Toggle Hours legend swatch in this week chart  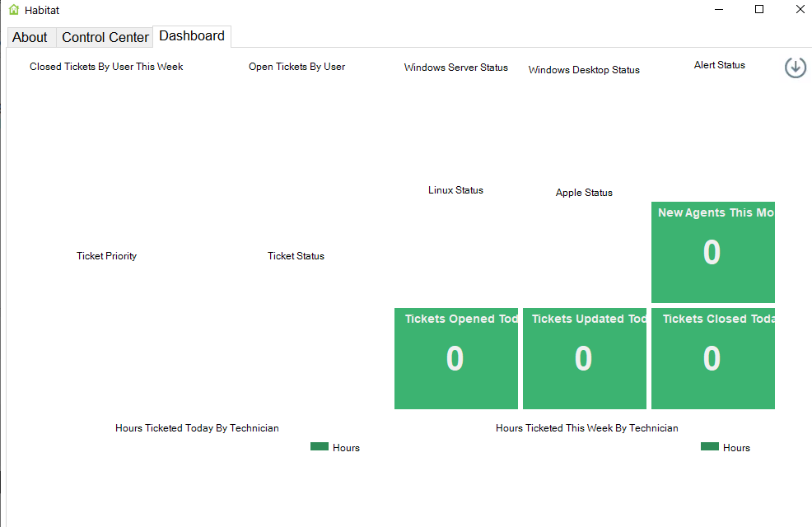(710, 446)
